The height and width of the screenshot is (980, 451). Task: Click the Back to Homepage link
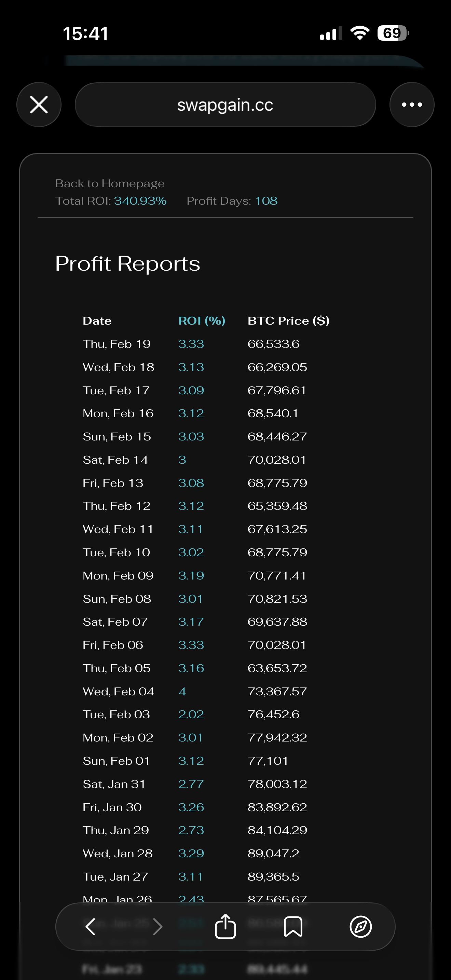(110, 183)
